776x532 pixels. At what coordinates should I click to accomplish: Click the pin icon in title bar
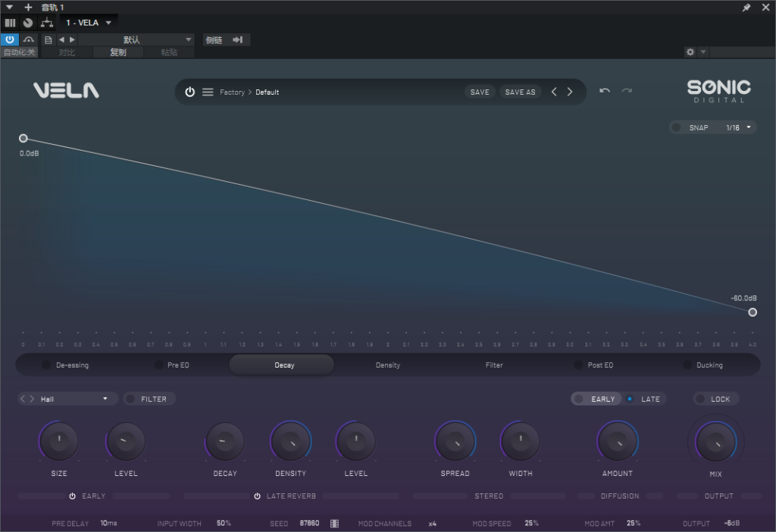746,7
